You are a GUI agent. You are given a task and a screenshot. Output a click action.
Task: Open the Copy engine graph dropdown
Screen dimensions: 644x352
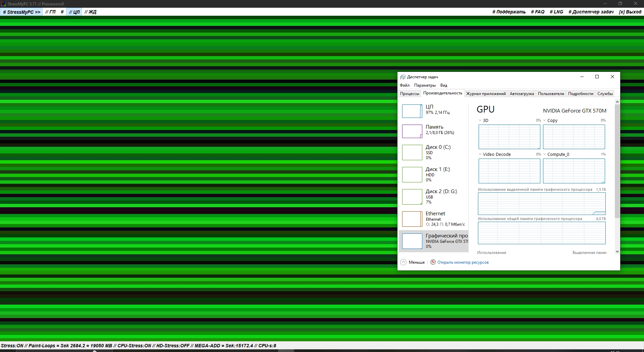coord(545,121)
